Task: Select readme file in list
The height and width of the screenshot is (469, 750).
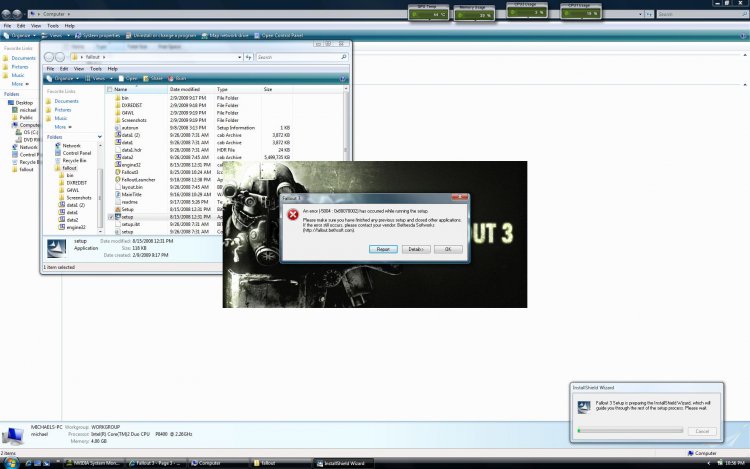Action: (130, 202)
